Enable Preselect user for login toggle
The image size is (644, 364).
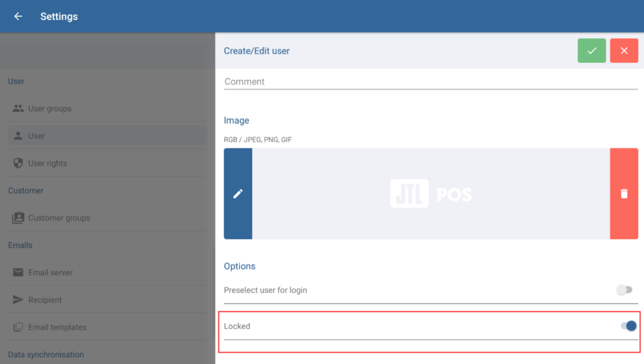coord(624,290)
